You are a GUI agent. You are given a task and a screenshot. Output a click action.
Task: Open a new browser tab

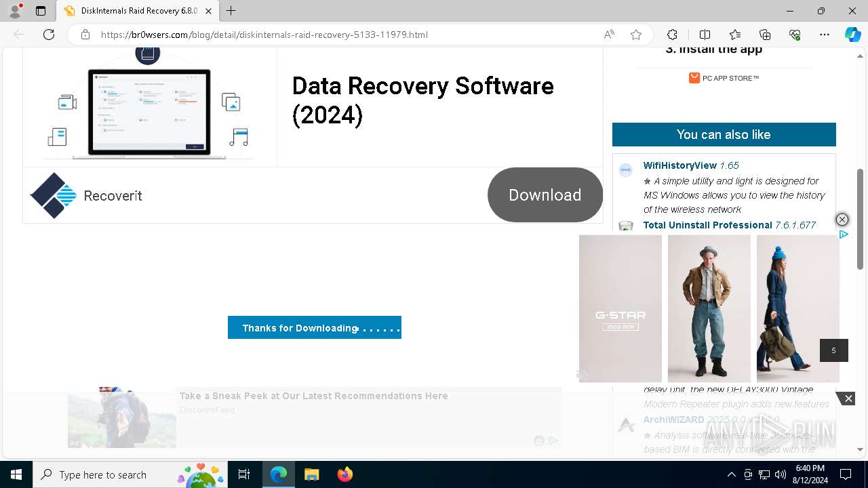pyautogui.click(x=231, y=11)
